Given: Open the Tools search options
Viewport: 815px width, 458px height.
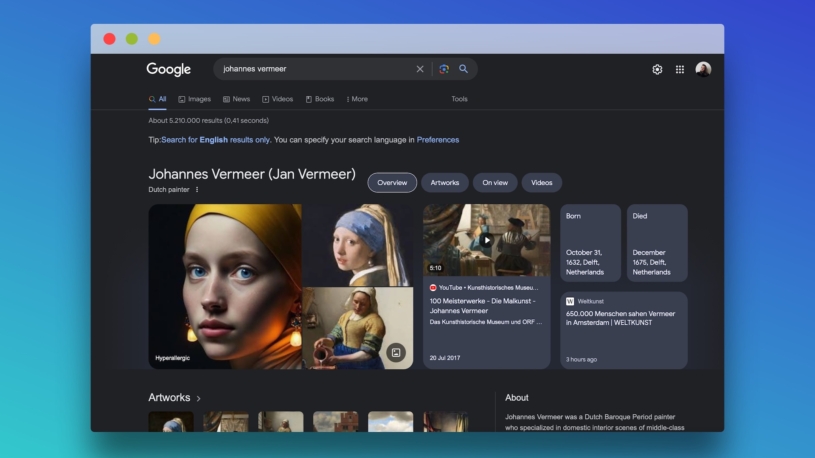Looking at the screenshot, I should point(459,99).
